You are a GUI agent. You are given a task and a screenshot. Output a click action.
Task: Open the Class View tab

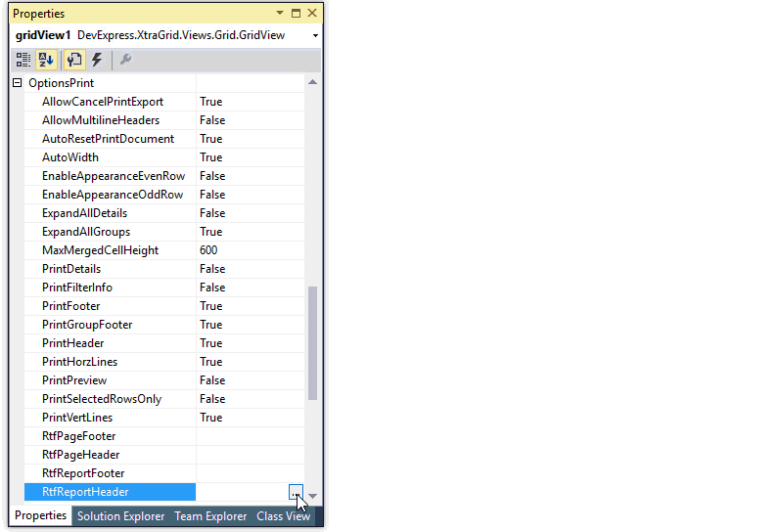(284, 516)
